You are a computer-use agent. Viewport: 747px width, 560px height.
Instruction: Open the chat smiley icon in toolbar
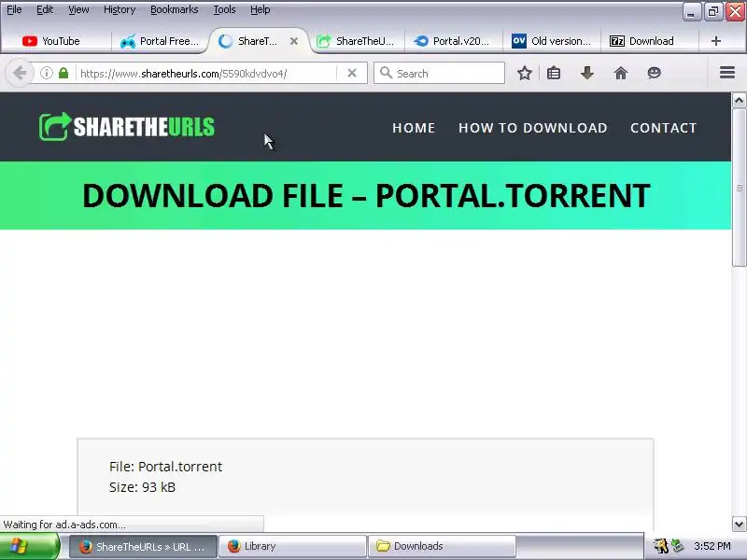tap(655, 74)
